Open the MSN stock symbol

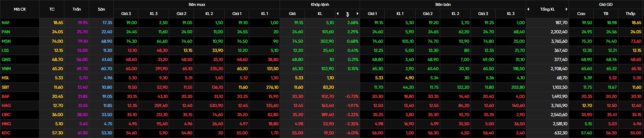click(6, 41)
